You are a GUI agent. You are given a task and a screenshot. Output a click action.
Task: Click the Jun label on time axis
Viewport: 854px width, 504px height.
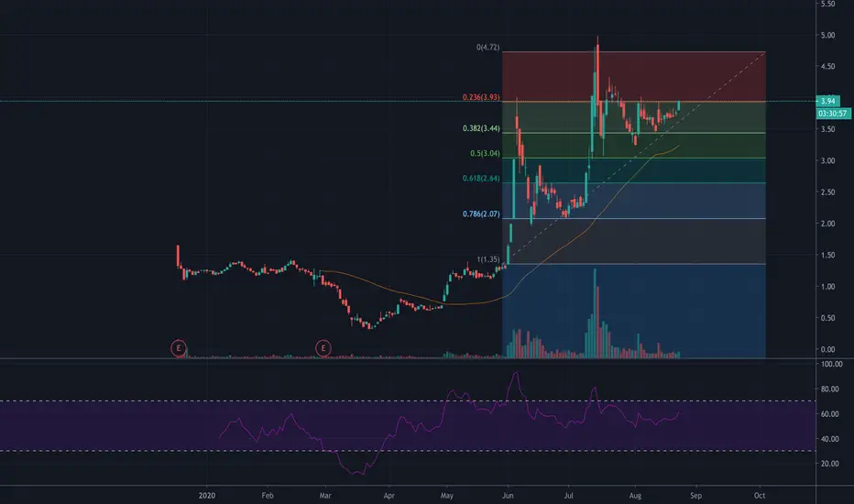click(508, 495)
